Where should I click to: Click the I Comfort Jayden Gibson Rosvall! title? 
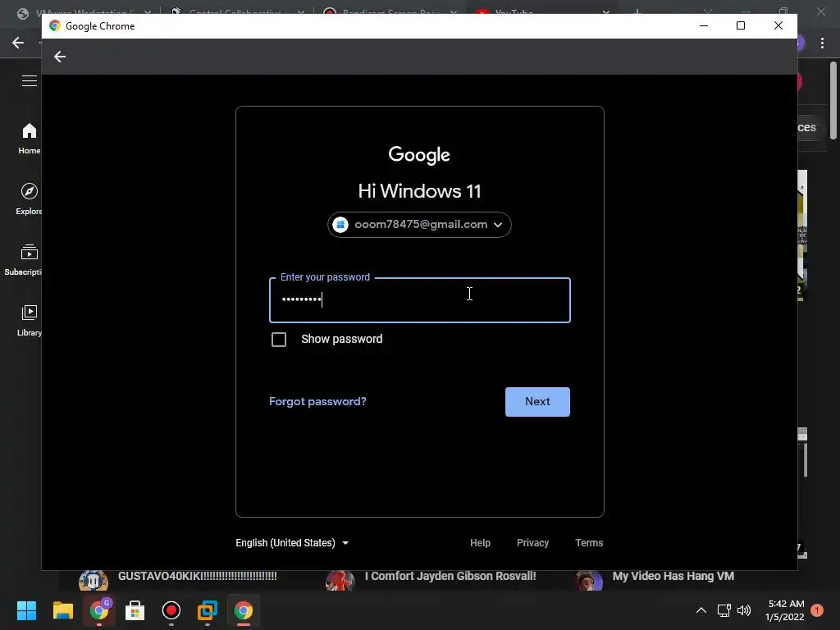tap(450, 576)
